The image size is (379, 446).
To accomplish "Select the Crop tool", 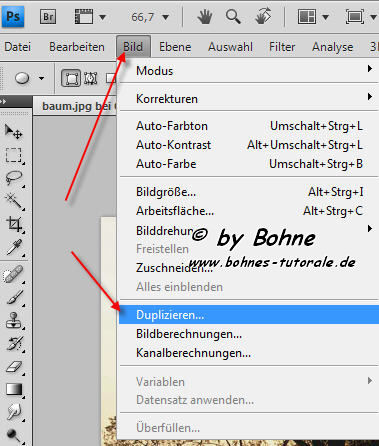I will (x=14, y=224).
